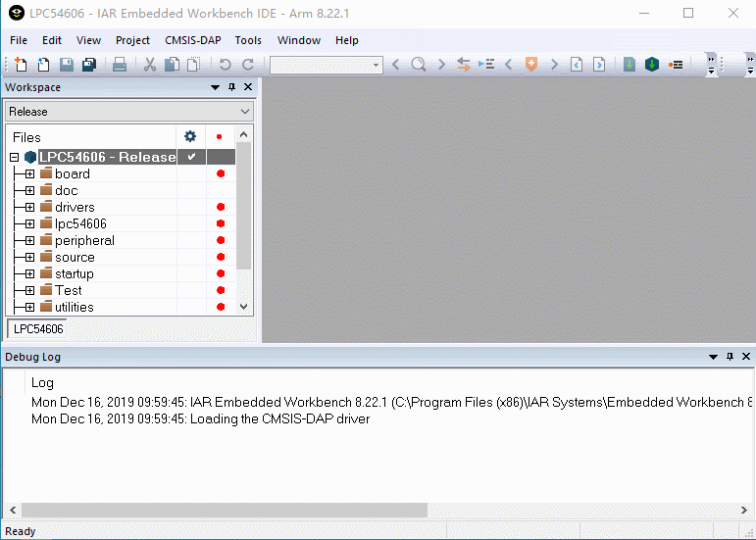
Task: Undo the last action
Action: pos(225,64)
